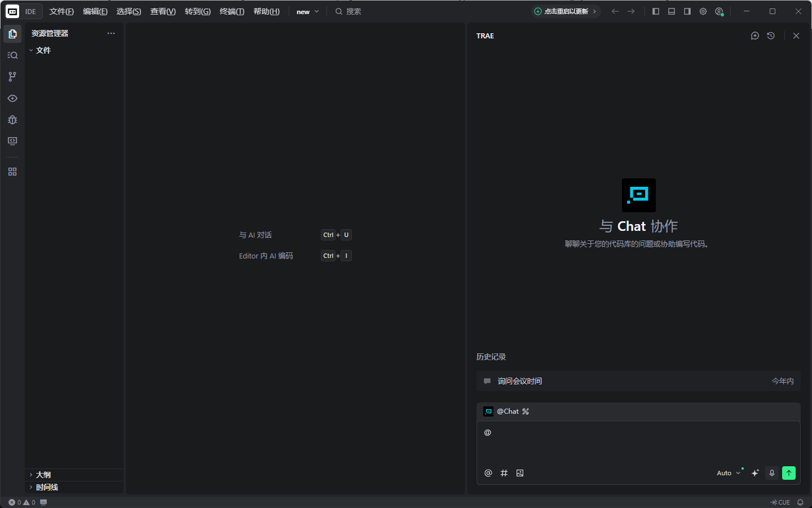
Task: Click the 与 AI 对话 shortcut hint
Action: coord(255,235)
